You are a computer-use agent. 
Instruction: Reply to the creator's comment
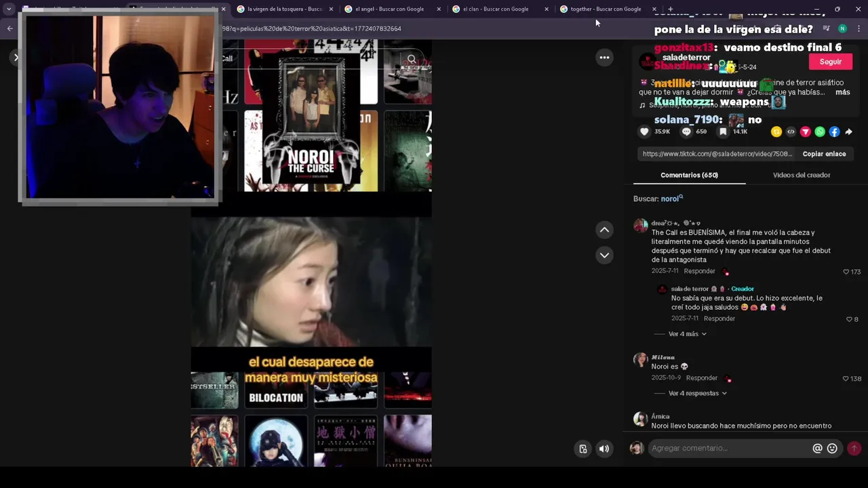pyautogui.click(x=719, y=319)
